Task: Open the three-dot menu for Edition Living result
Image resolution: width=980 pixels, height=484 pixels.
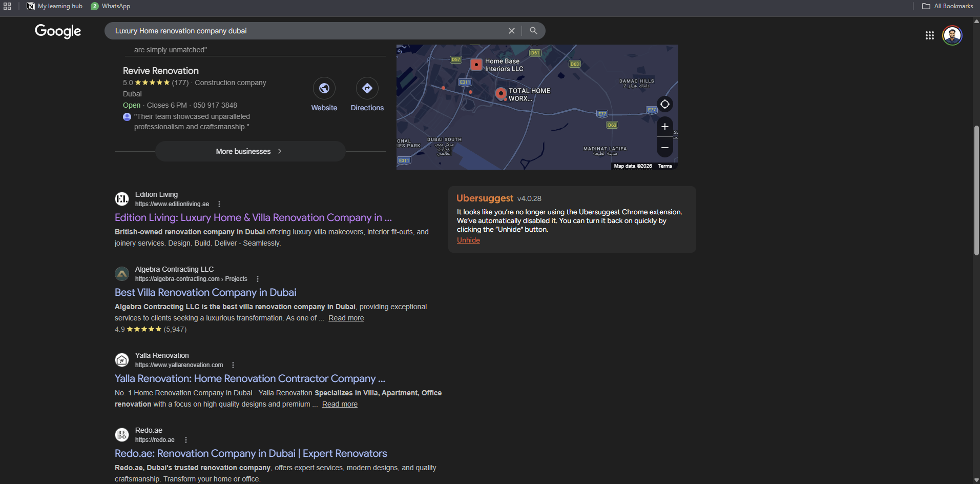Action: pos(219,204)
